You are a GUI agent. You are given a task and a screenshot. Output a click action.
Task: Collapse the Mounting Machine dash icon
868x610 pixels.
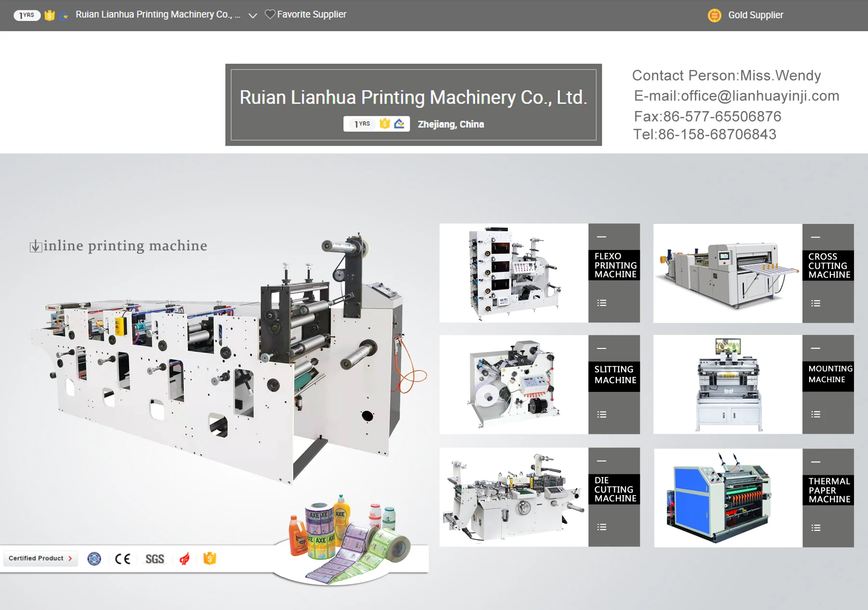815,348
